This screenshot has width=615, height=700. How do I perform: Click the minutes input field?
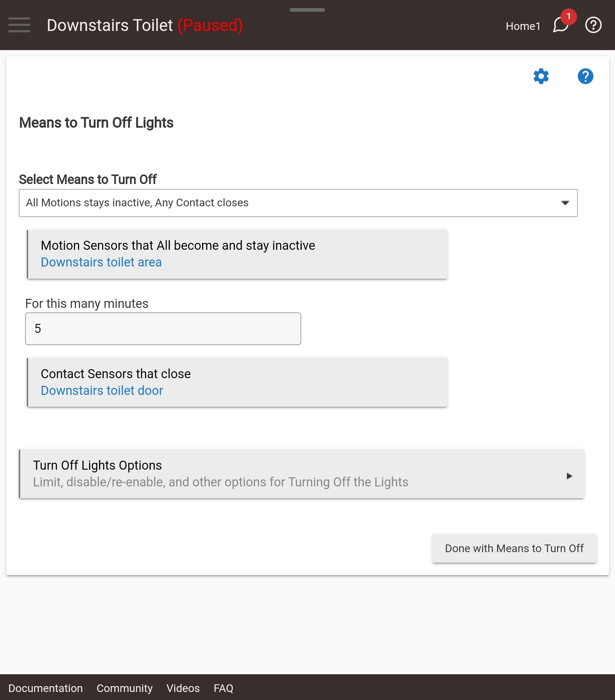(x=163, y=329)
